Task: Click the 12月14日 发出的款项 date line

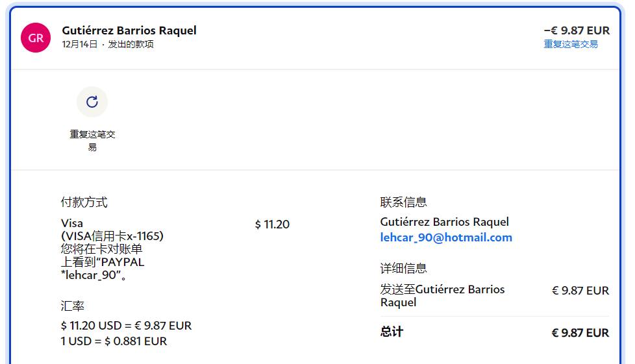Action: click(108, 44)
